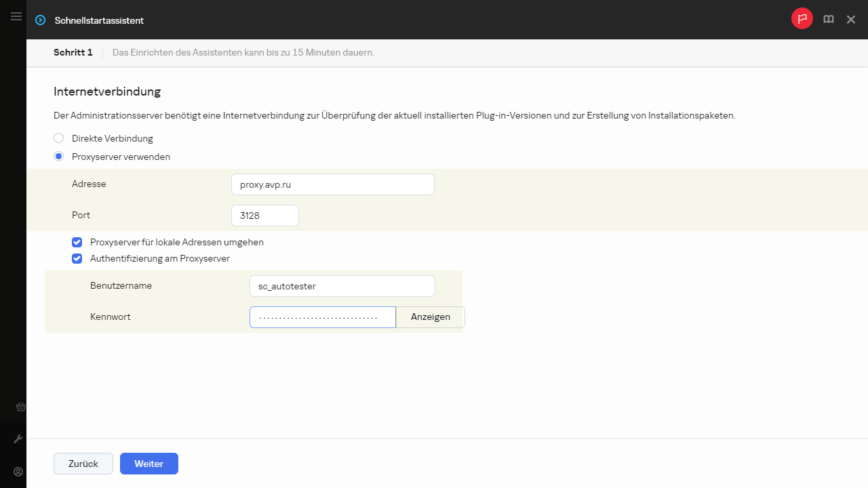Uncheck Authentifizierung am Proxyserver
Screen dimensions: 868x488
[77, 258]
